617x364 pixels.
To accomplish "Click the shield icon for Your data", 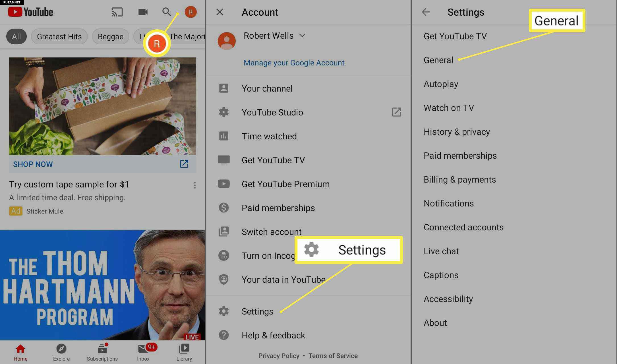I will (x=224, y=279).
